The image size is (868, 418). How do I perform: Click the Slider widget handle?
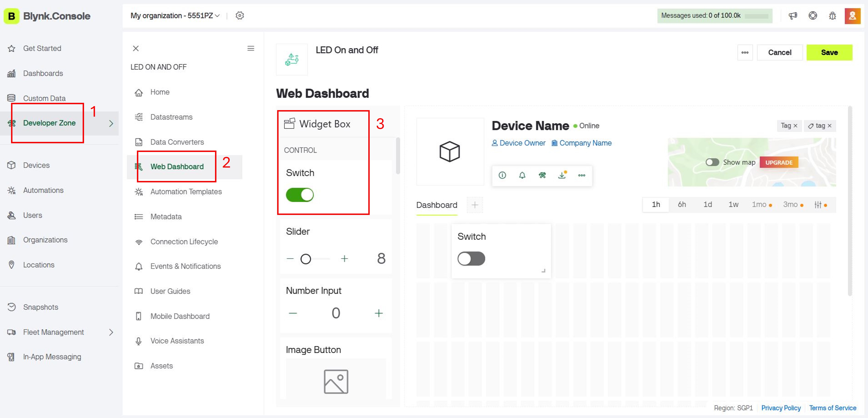coord(306,259)
